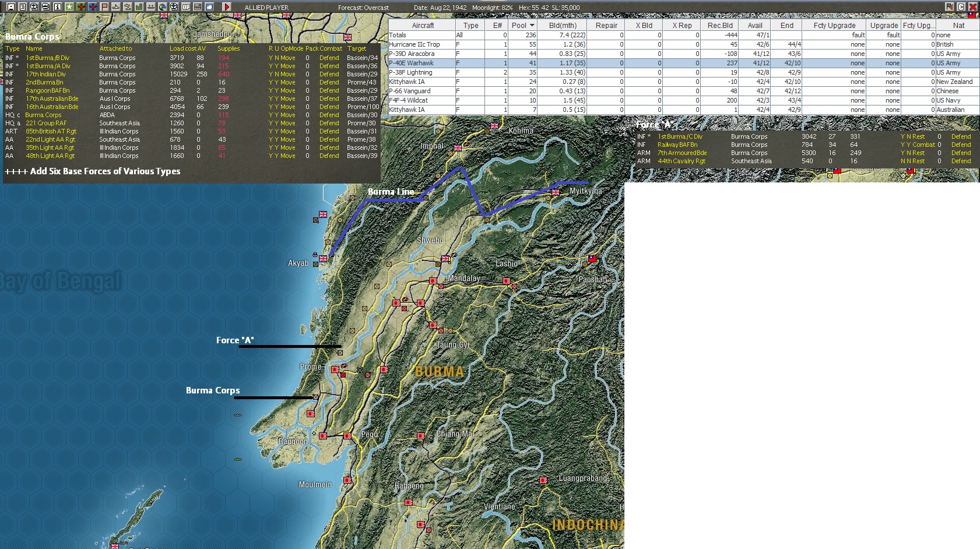Open unit 7th Armoured Bde in Force A
980x549 pixels.
682,153
